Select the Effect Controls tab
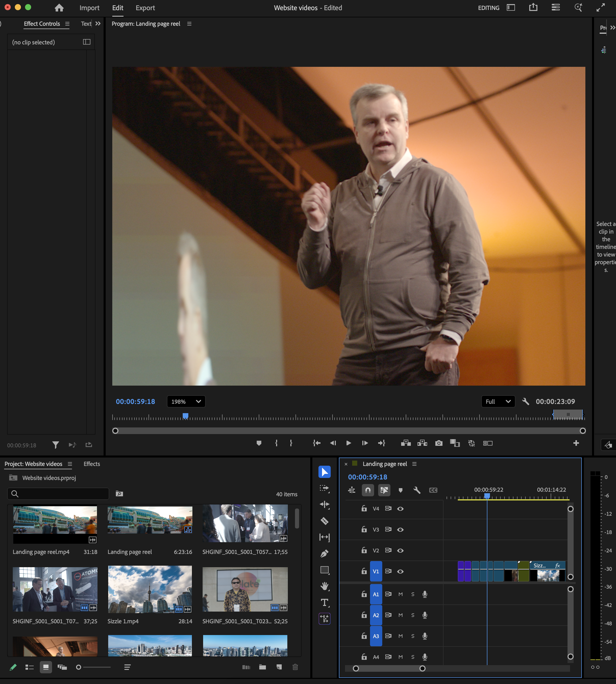 pyautogui.click(x=42, y=24)
